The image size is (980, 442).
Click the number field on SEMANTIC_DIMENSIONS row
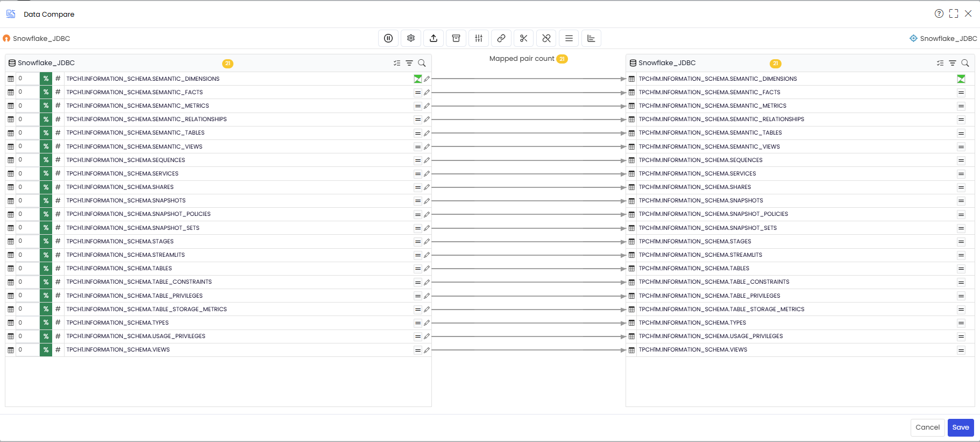[27, 79]
